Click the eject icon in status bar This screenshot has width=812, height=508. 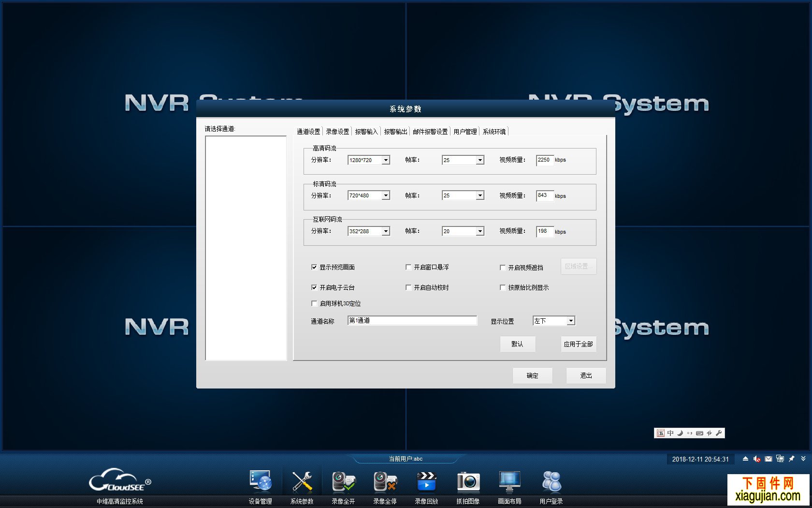745,459
